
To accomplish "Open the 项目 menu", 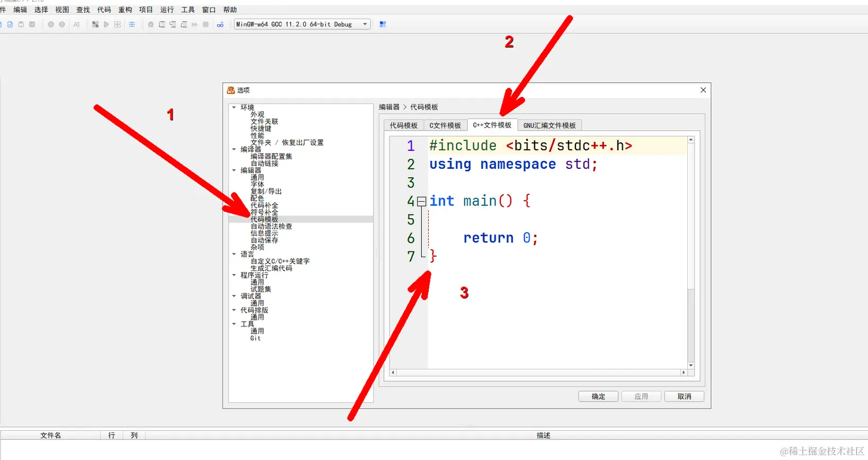I will pyautogui.click(x=146, y=10).
